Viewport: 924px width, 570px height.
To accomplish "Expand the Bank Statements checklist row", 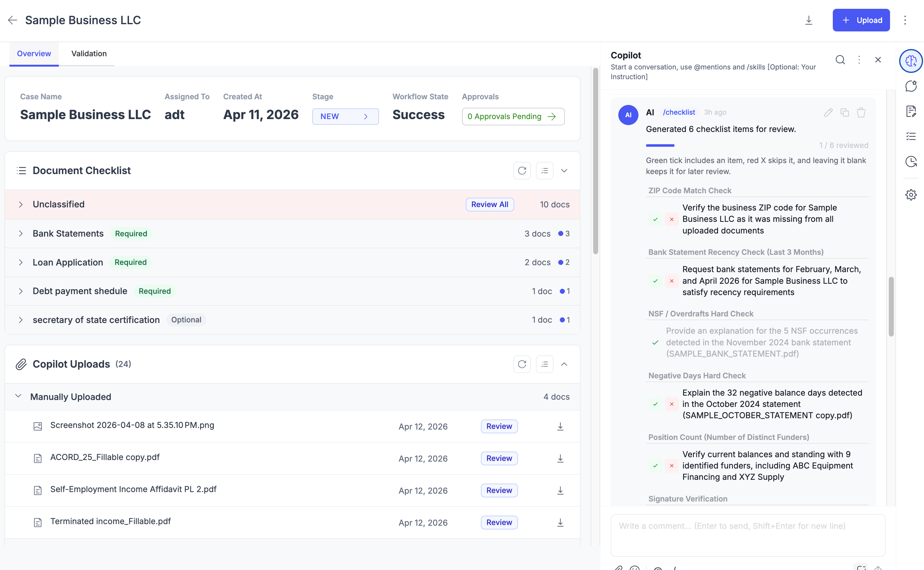I will click(x=21, y=234).
